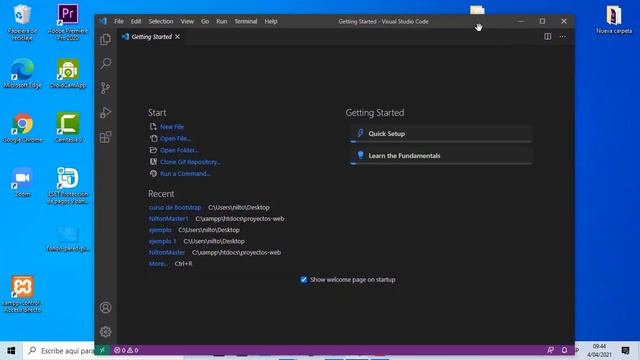The image size is (640, 360).
Task: Open the Run and Debug view
Action: pyautogui.click(x=105, y=112)
